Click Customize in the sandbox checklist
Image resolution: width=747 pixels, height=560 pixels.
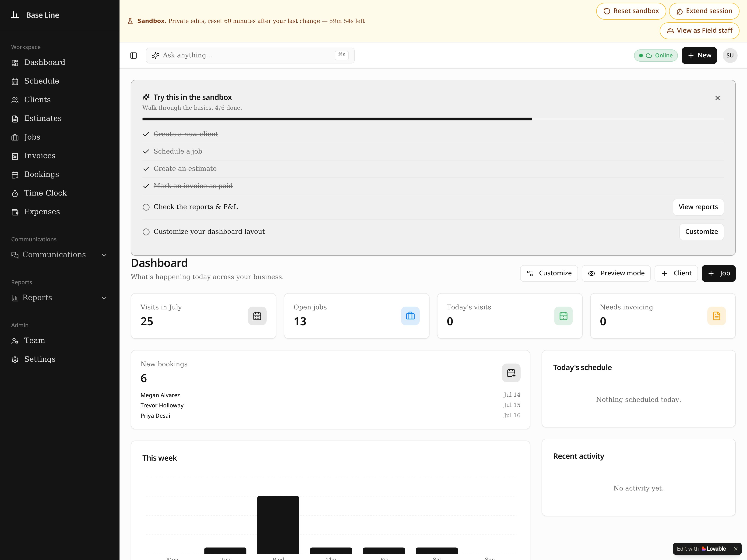[701, 231]
